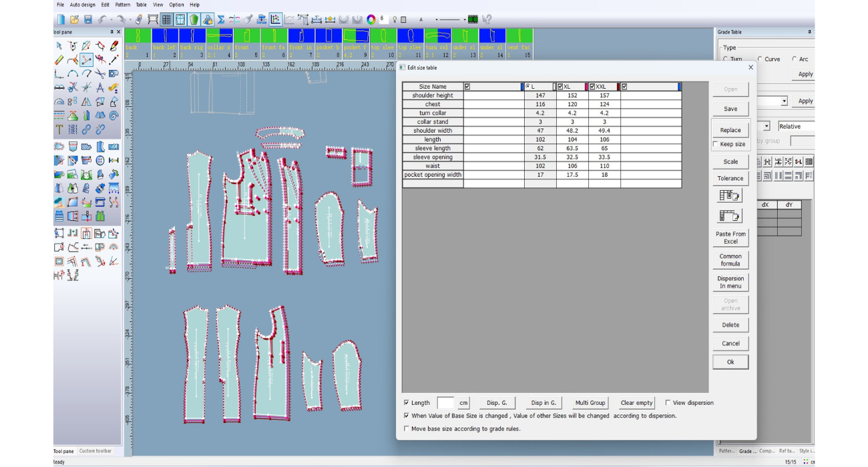This screenshot has height=467, width=868.
Task: Toggle the Keep size checkbox
Action: pyautogui.click(x=716, y=144)
